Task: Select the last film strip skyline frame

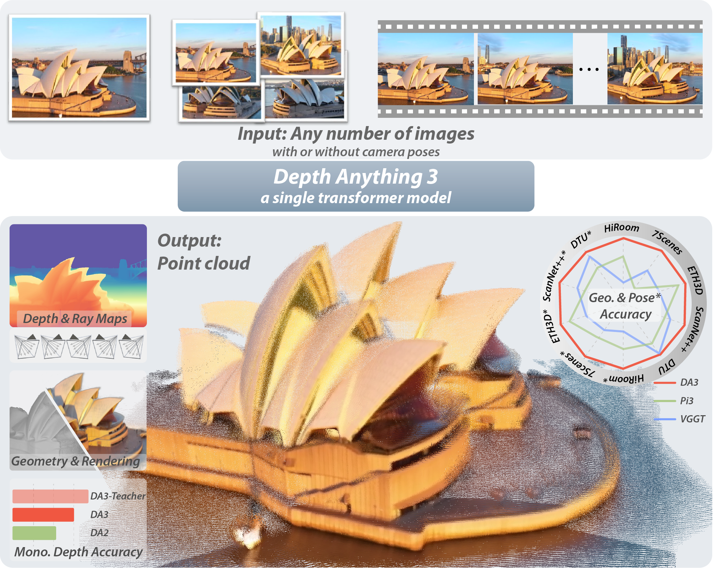Action: click(x=654, y=69)
